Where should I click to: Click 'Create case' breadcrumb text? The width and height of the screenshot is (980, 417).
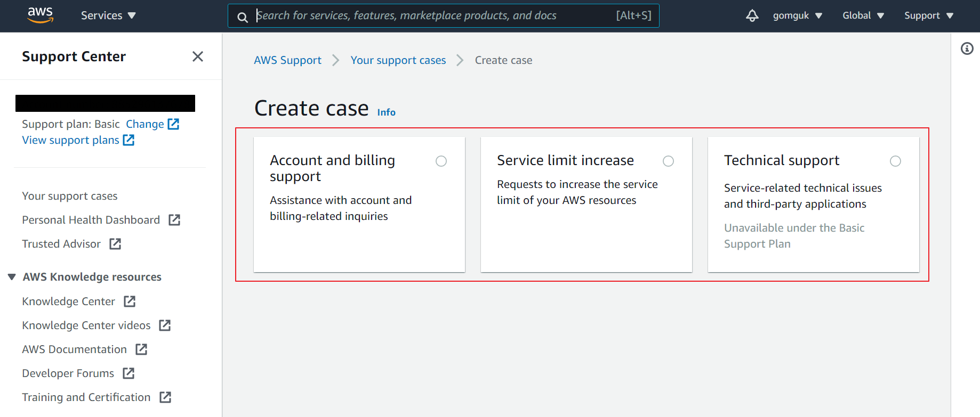[503, 60]
